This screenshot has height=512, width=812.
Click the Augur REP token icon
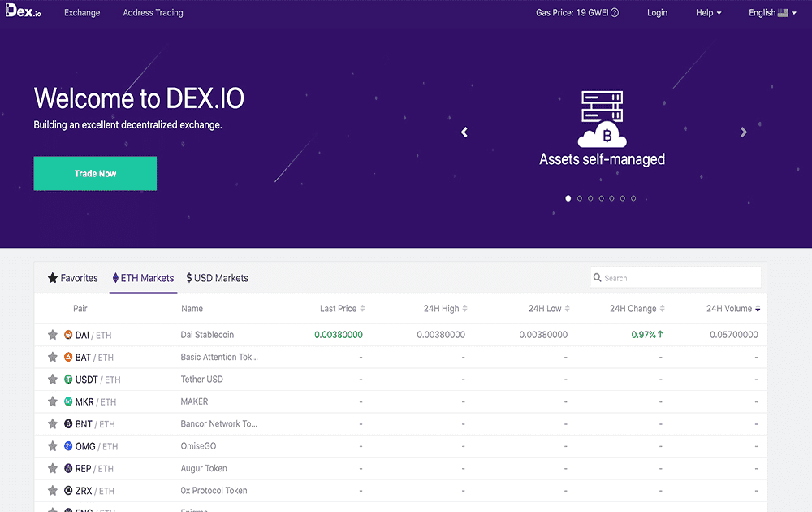pyautogui.click(x=68, y=468)
